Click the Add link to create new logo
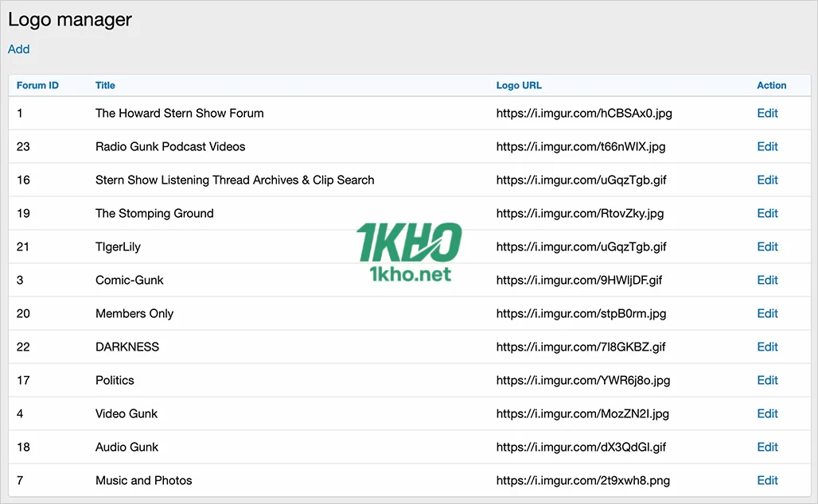This screenshot has width=818, height=504. point(18,48)
